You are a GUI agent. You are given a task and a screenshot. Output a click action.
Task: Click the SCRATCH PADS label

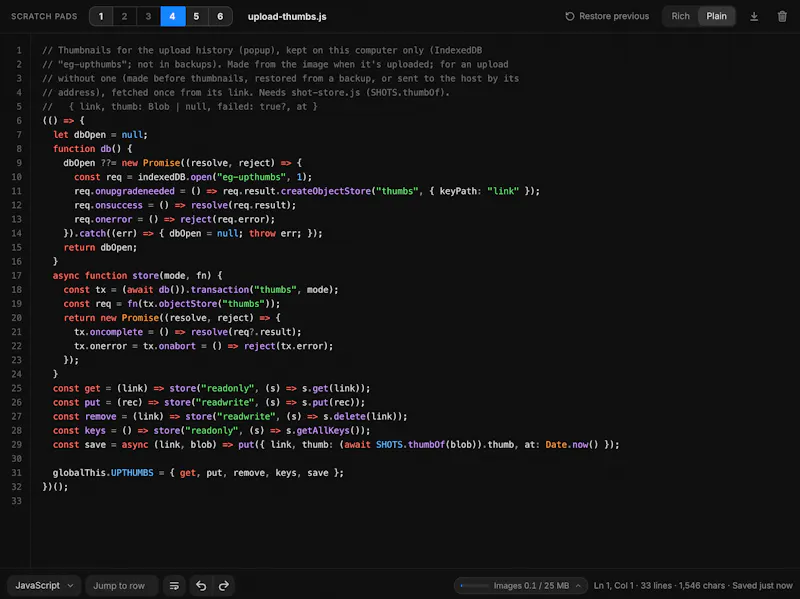[44, 16]
